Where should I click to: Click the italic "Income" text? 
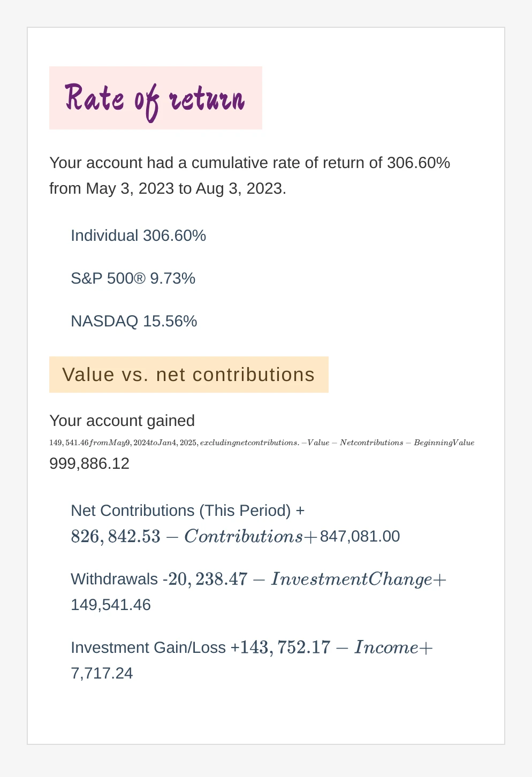pos(386,648)
